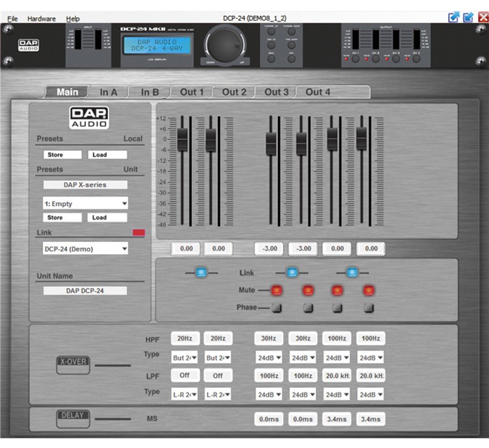The image size is (489, 448).
Task: Switch to the In B tab
Action: pyautogui.click(x=150, y=92)
